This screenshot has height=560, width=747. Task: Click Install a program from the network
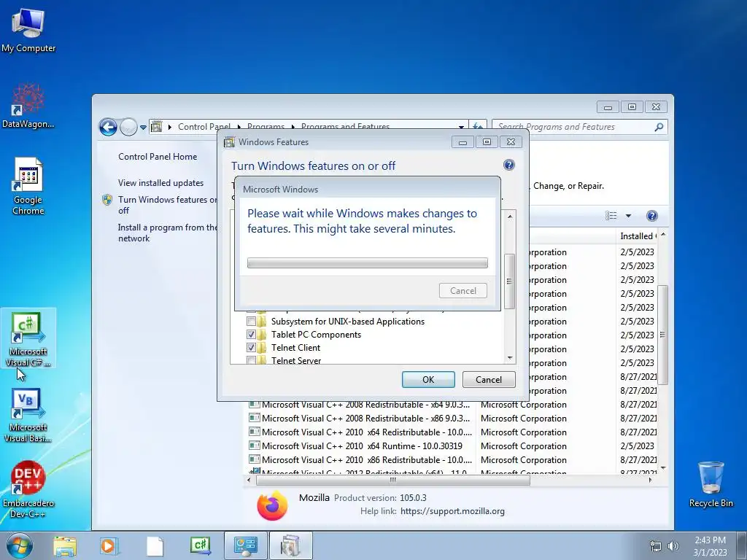click(167, 233)
